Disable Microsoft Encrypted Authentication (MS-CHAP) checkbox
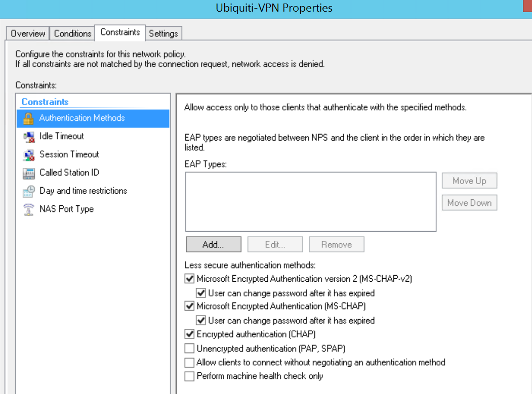Screen dimensions: 532x394 [x=189, y=306]
